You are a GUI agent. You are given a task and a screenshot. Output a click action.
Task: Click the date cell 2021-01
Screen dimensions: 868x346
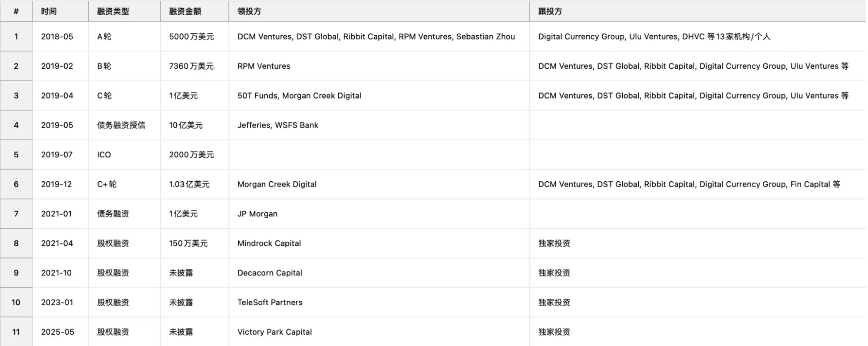pos(60,214)
